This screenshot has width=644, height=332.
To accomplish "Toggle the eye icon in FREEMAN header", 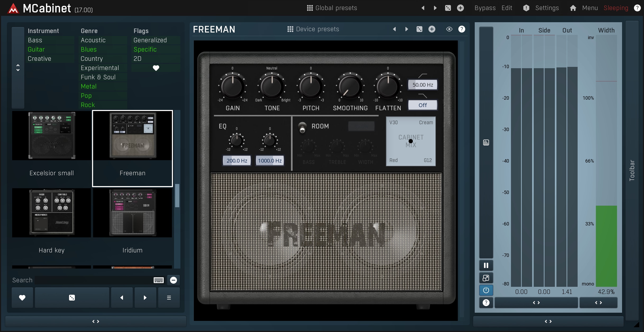I will [449, 29].
